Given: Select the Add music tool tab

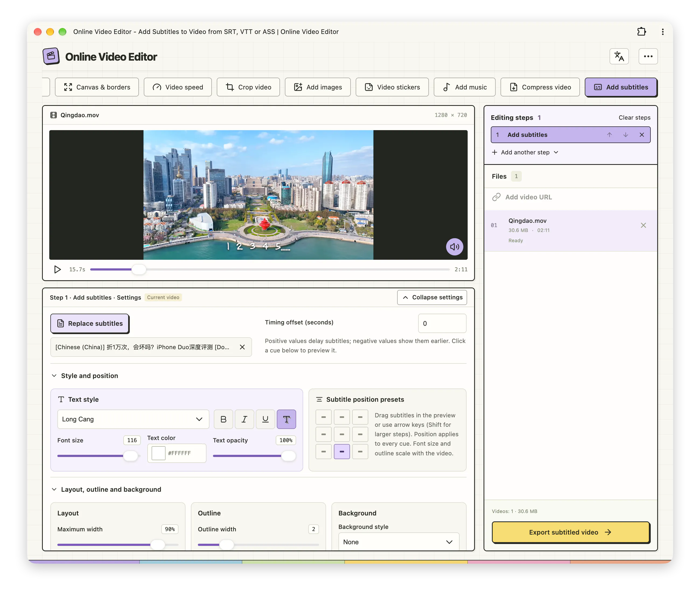Looking at the screenshot, I should (x=464, y=87).
